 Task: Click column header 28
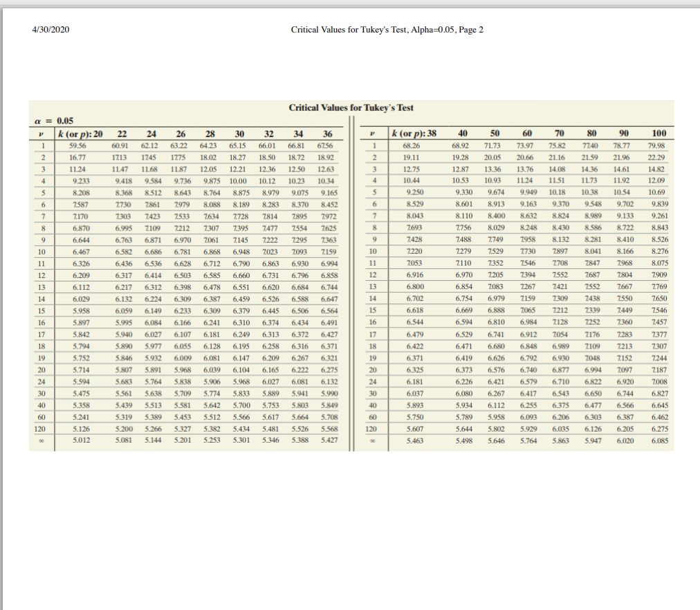[210, 134]
